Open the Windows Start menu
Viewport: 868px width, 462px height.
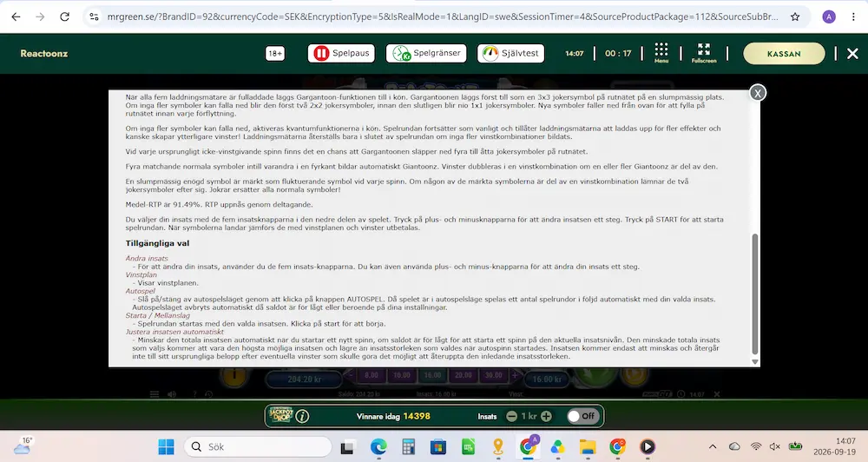tap(166, 446)
